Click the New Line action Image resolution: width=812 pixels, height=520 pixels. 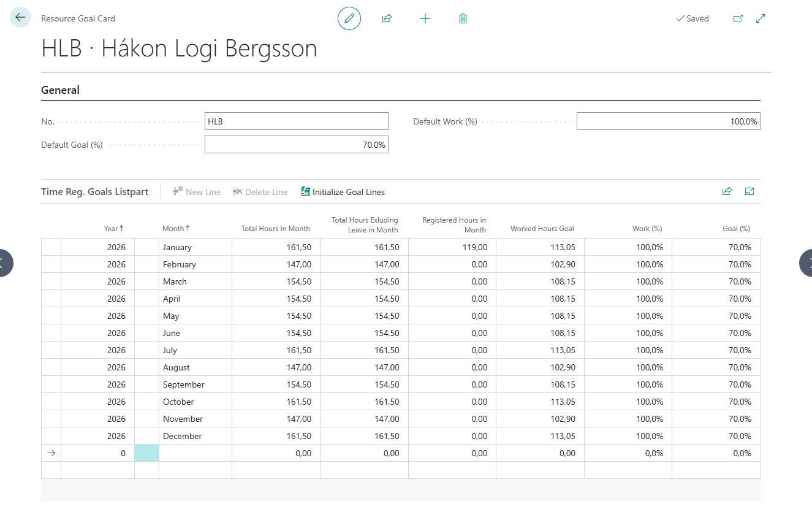point(197,192)
